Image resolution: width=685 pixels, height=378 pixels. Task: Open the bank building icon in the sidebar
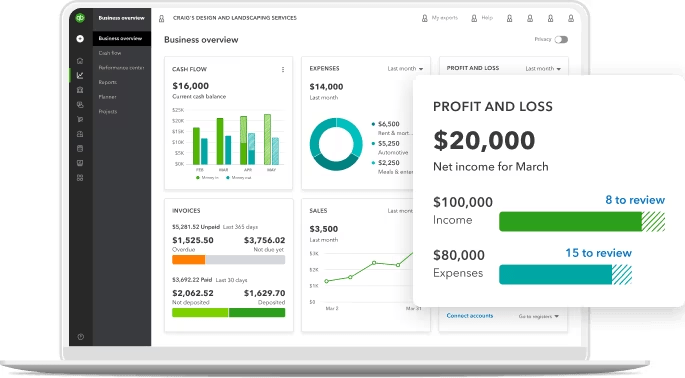tap(80, 90)
